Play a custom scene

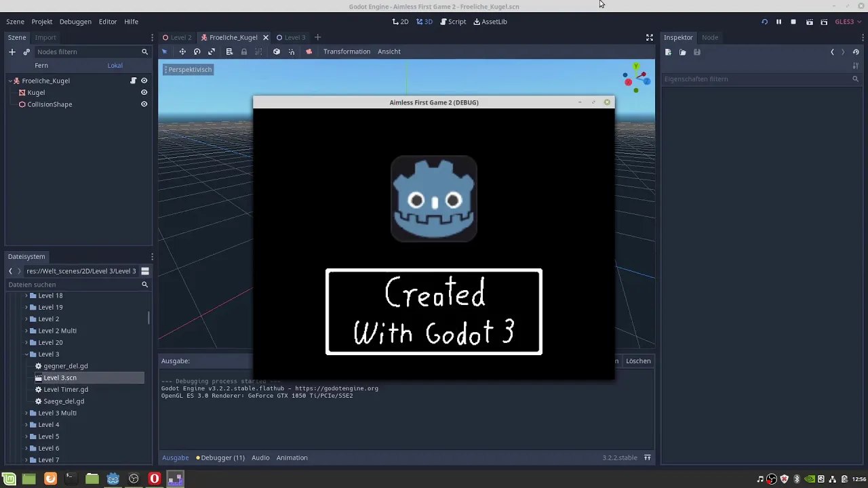coord(824,22)
